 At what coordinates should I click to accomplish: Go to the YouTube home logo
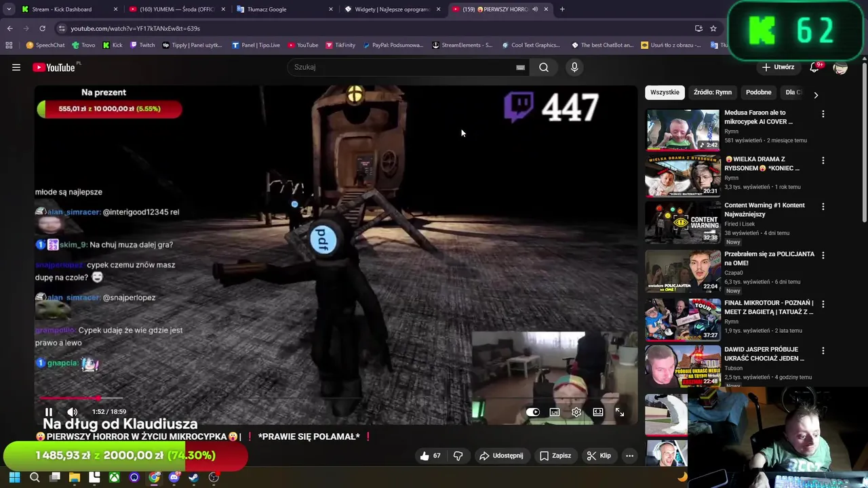tap(54, 67)
